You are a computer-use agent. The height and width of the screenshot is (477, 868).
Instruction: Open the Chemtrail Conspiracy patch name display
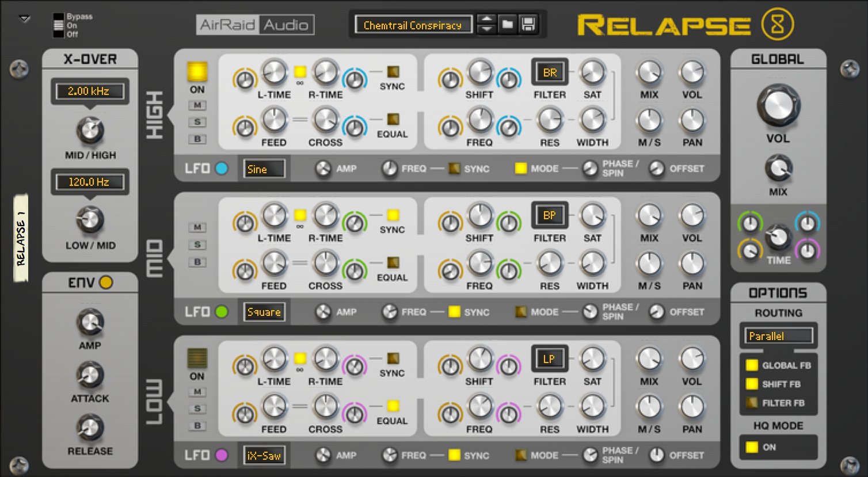click(413, 25)
